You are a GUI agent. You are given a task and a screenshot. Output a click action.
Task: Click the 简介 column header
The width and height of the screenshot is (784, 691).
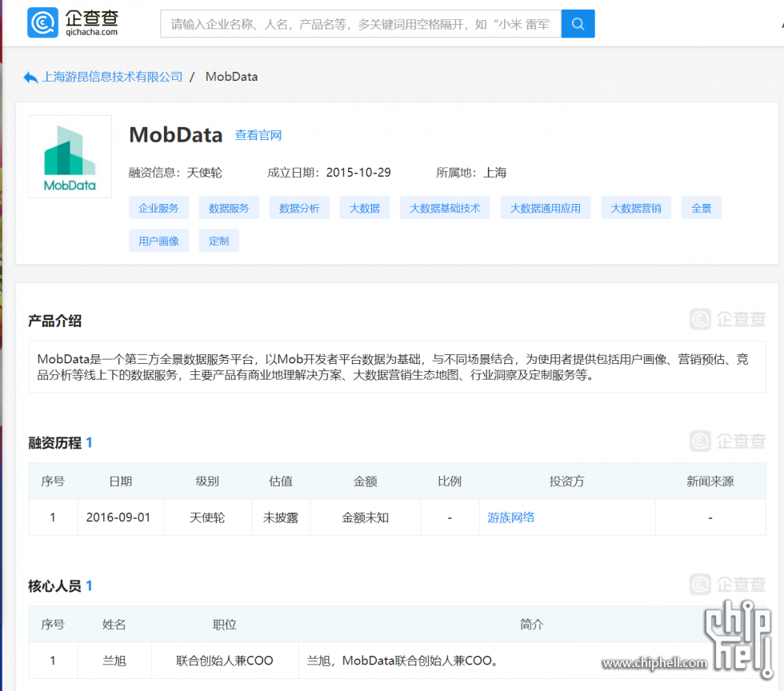click(531, 625)
